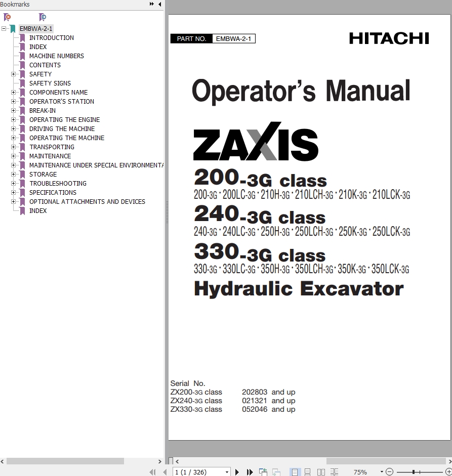Click the zoom out minus button
The height and width of the screenshot is (476, 452).
pos(389,472)
